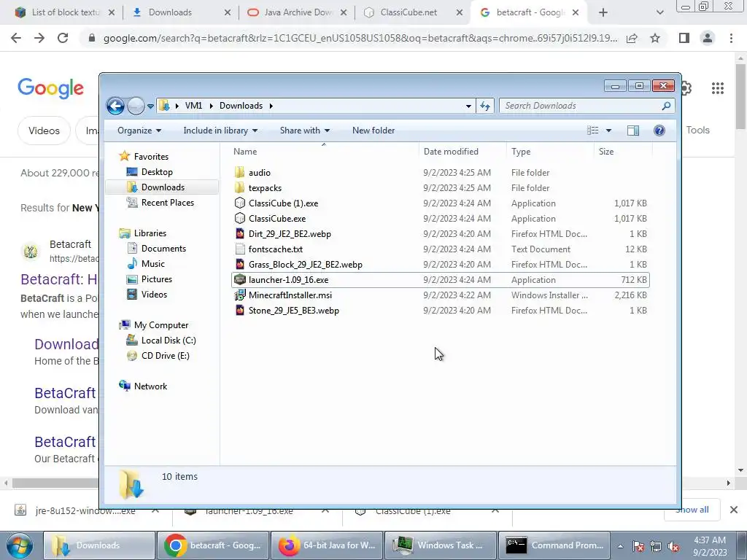Viewport: 747px width, 560px height.
Task: Toggle the preview pane icon
Action: coord(633,131)
